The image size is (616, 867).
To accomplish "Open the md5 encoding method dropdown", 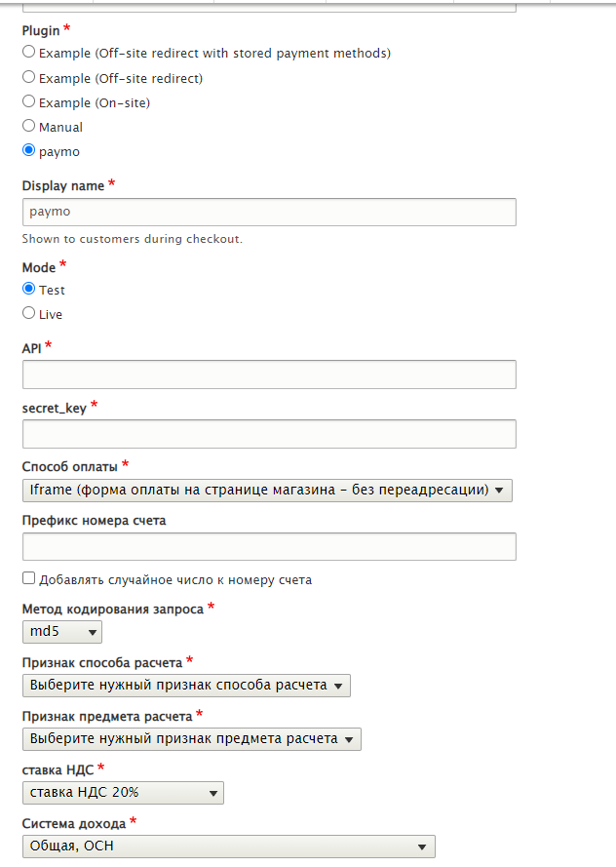I will click(x=61, y=631).
